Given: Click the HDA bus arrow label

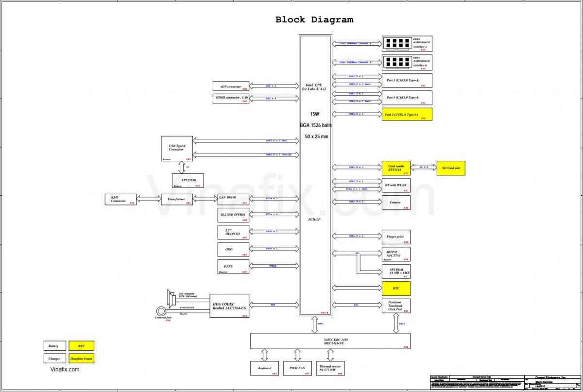Looking at the screenshot, I should (273, 305).
